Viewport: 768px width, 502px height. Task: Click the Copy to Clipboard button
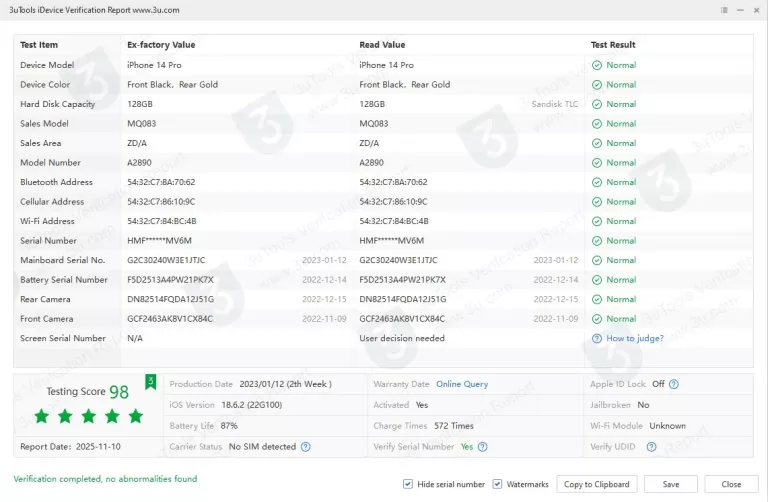point(597,484)
